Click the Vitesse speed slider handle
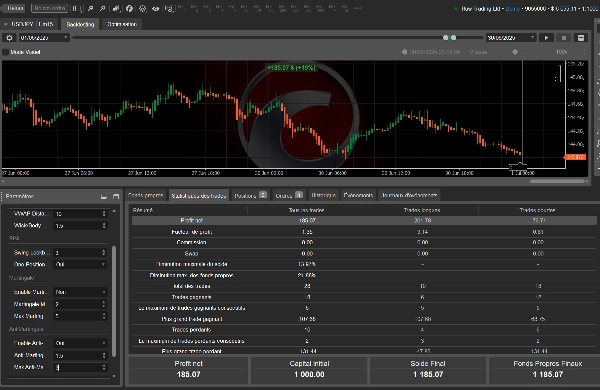This screenshot has height=390, width=600. [x=515, y=52]
